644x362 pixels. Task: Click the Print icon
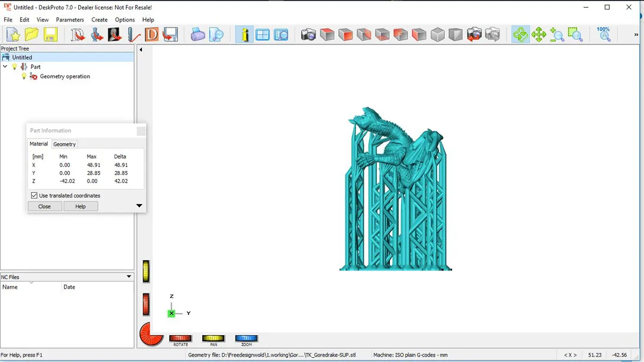197,35
